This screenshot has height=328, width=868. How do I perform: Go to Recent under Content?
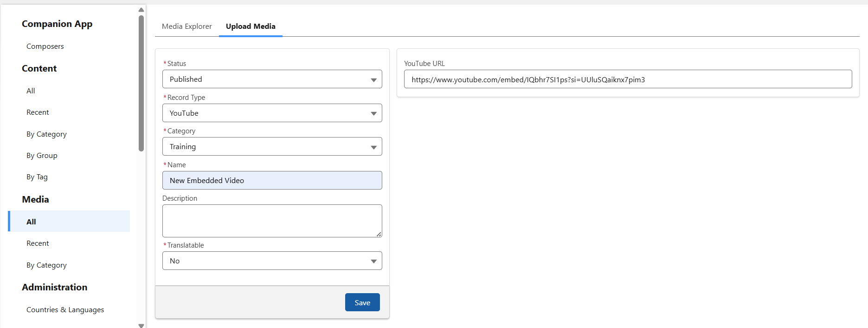point(38,112)
